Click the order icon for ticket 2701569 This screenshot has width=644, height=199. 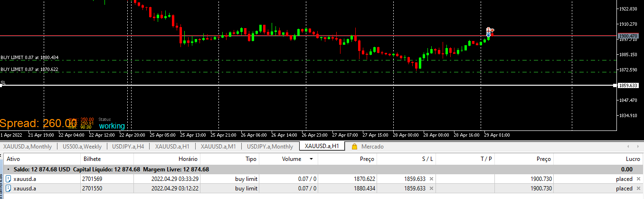click(8, 179)
